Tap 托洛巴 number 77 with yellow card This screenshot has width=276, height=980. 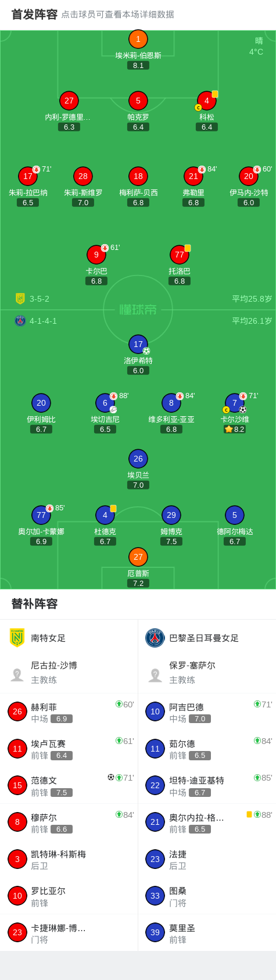[x=180, y=255]
